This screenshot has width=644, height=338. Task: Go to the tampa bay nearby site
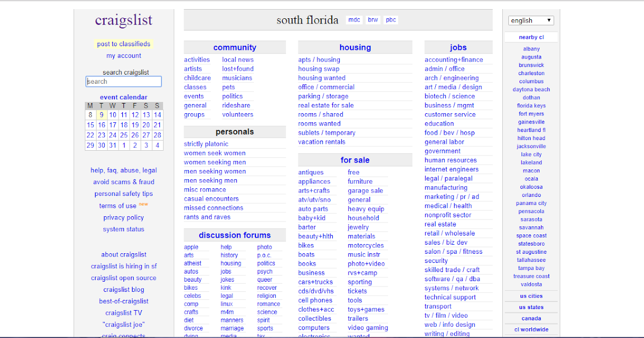pos(531,268)
